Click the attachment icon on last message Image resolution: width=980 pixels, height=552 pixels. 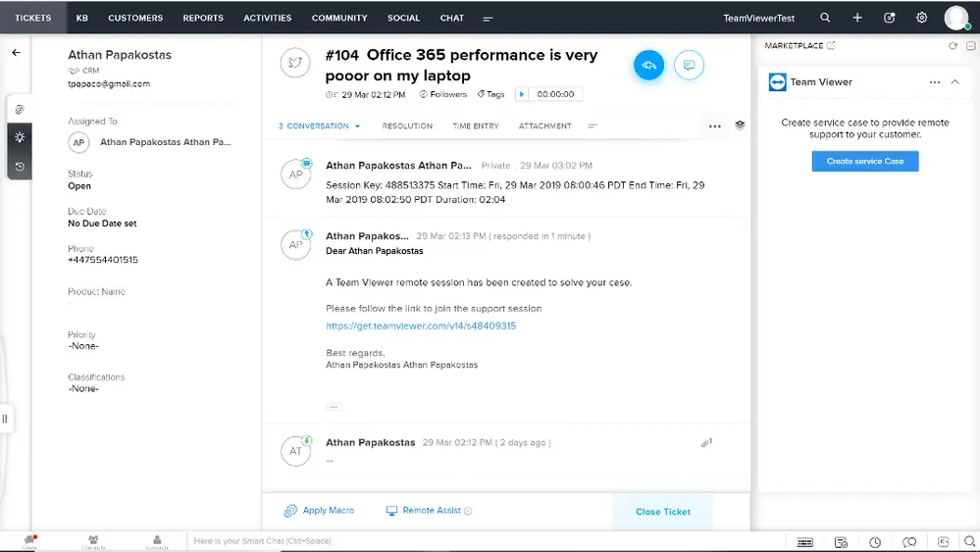coord(706,443)
